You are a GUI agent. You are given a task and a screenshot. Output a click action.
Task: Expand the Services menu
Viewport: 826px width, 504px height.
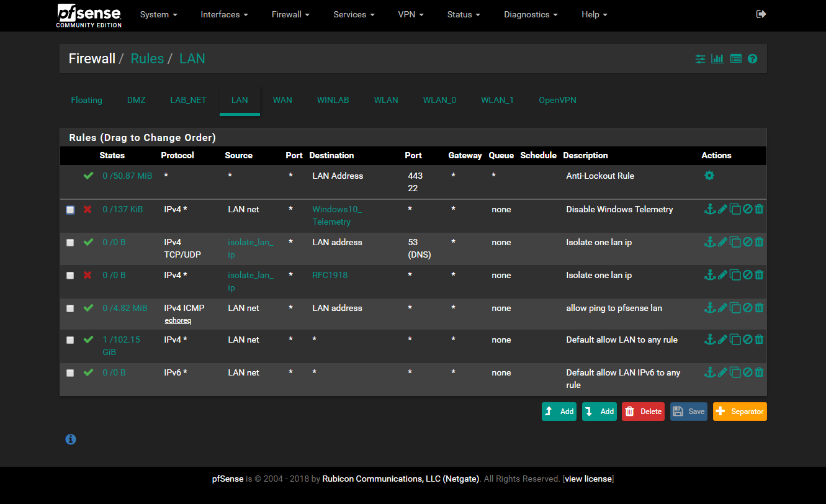[354, 14]
